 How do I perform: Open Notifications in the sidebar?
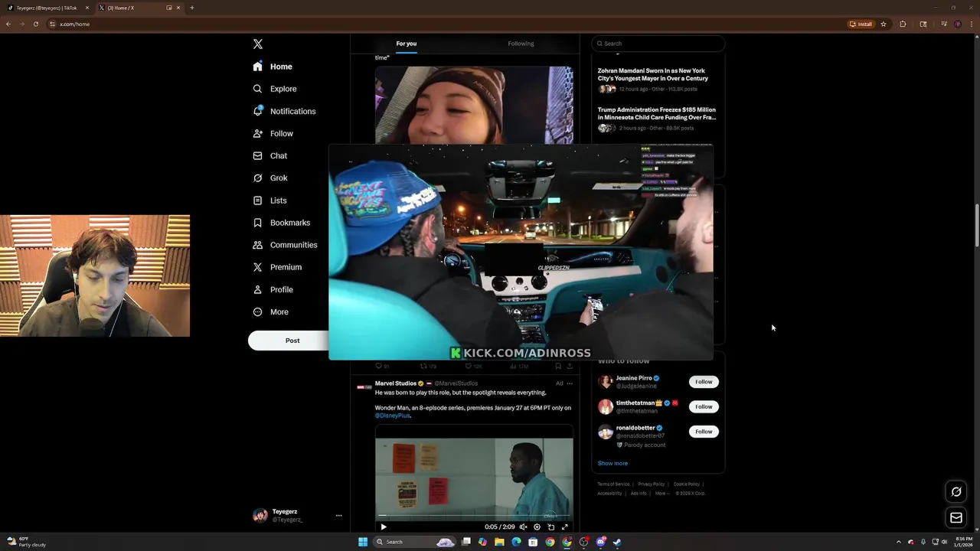pos(284,111)
